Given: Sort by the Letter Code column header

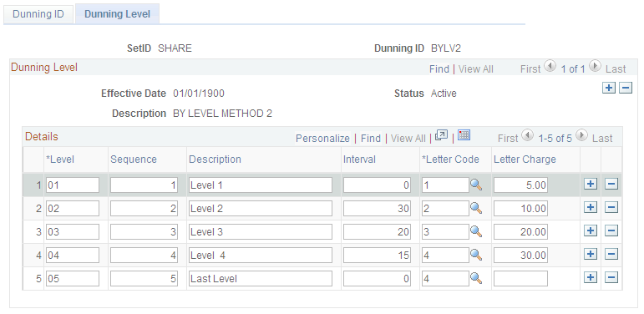Looking at the screenshot, I should pos(450,160).
